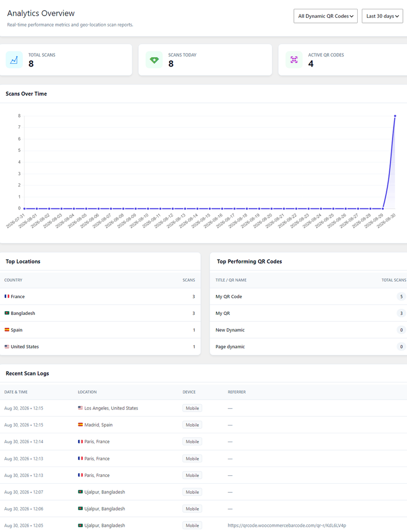Click the Date & Time column header
The image size is (407, 532).
click(x=16, y=392)
